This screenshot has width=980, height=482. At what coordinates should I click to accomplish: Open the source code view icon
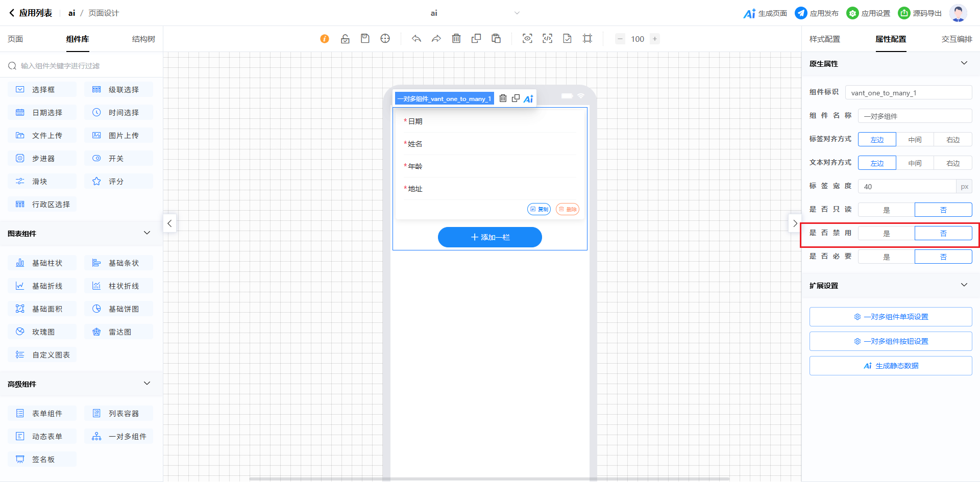[547, 39]
